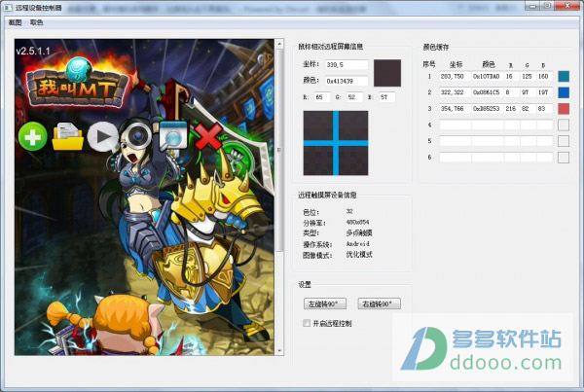The width and height of the screenshot is (584, 392).
Task: Click the red swatch in row 3
Action: click(x=564, y=109)
